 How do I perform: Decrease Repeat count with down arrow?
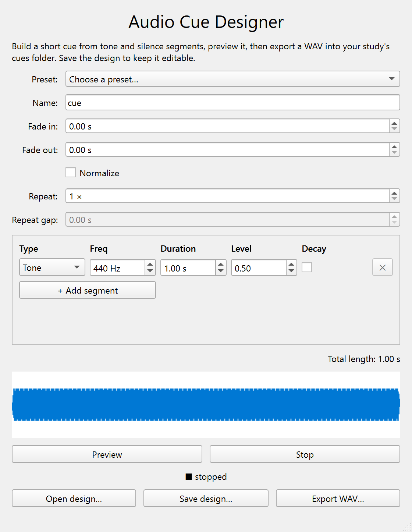pos(394,199)
